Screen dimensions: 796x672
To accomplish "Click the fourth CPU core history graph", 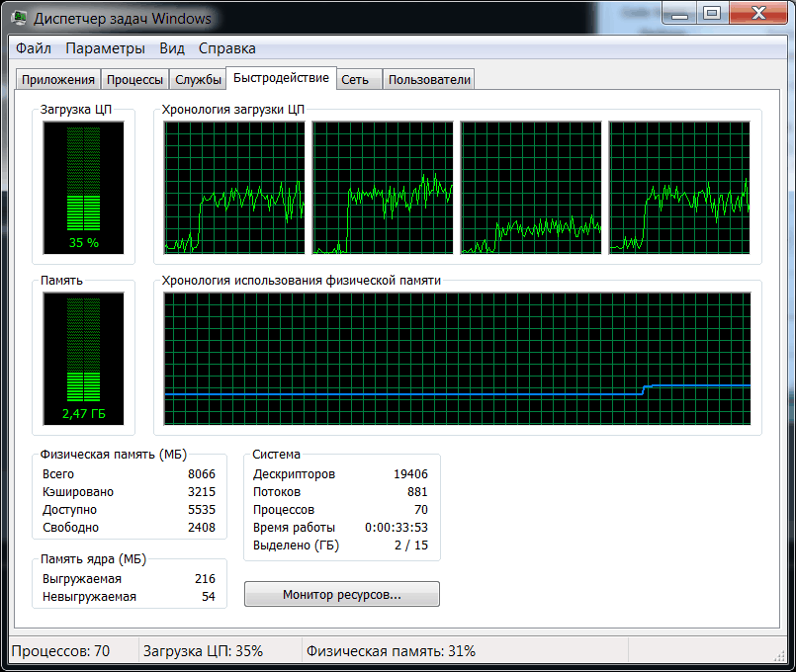I will coord(679,188).
